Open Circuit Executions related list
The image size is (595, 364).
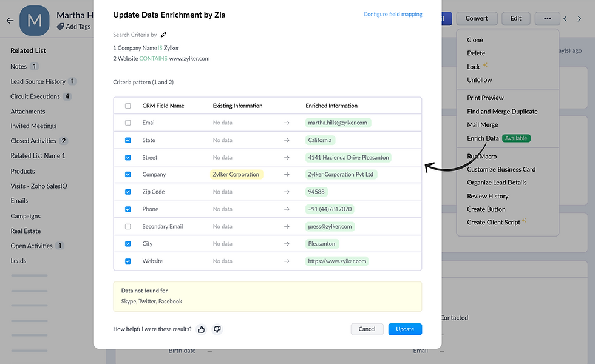click(35, 96)
